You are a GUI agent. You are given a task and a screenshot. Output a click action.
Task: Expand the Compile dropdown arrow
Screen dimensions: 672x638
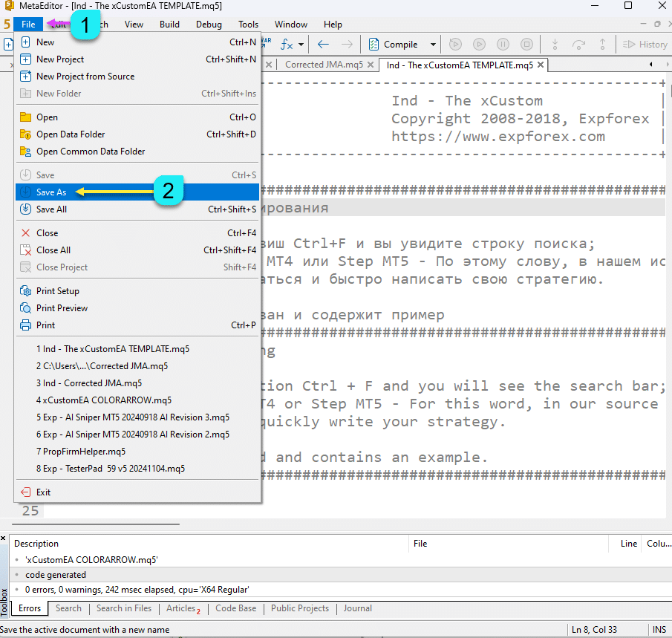pos(433,45)
